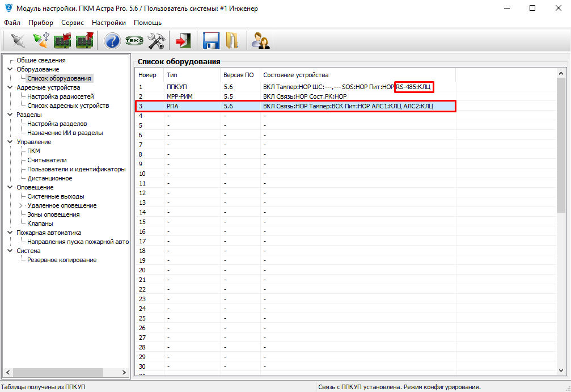This screenshot has width=571, height=392.
Task: Collapse the Пожарная автоматика tree node
Action: (x=10, y=233)
